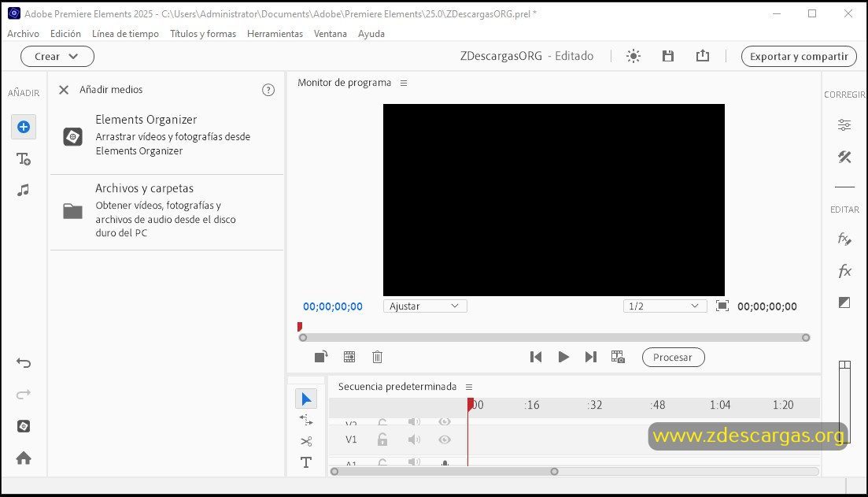
Task: Open the Applied Effects fx pencil icon
Action: click(844, 239)
